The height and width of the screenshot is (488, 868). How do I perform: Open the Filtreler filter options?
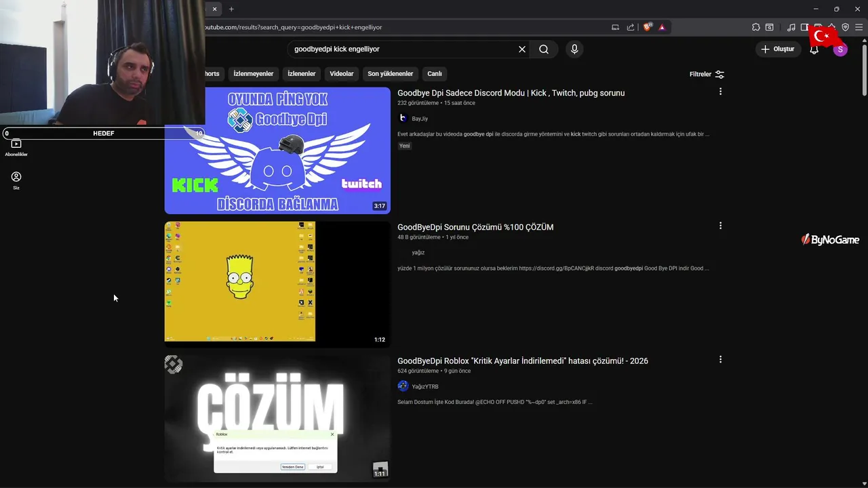point(707,74)
